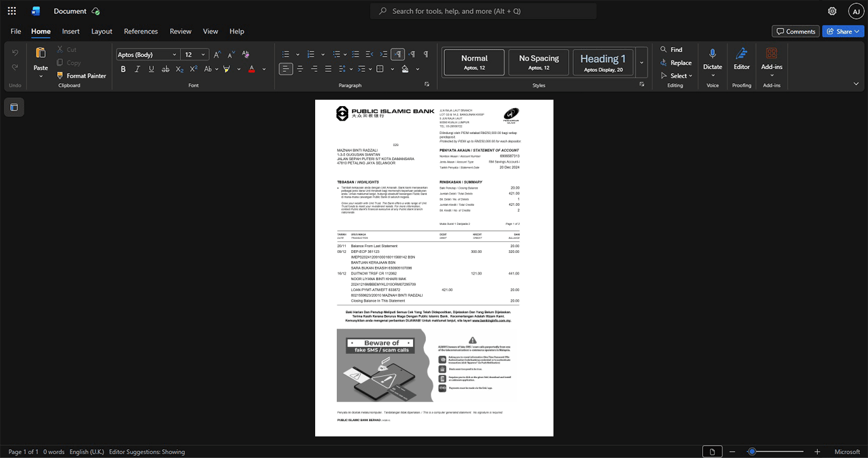Click the Paste clipboard icon
The image size is (868, 458).
coord(41,53)
